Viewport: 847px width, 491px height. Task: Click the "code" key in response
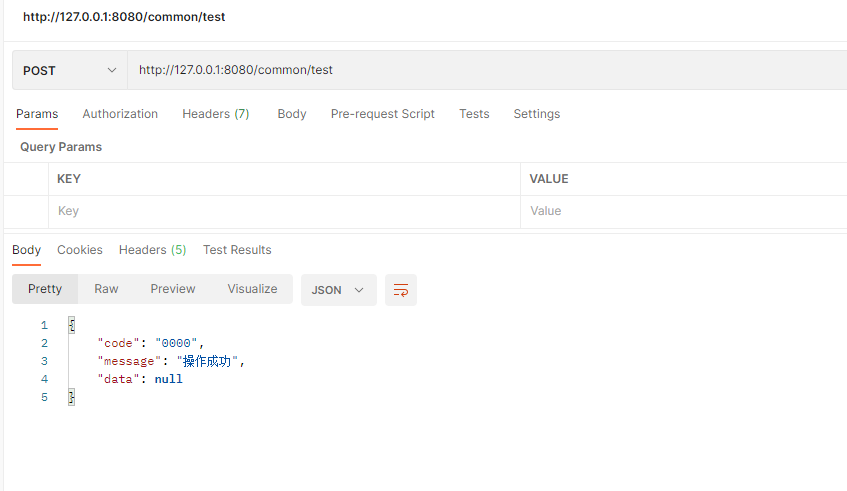118,343
